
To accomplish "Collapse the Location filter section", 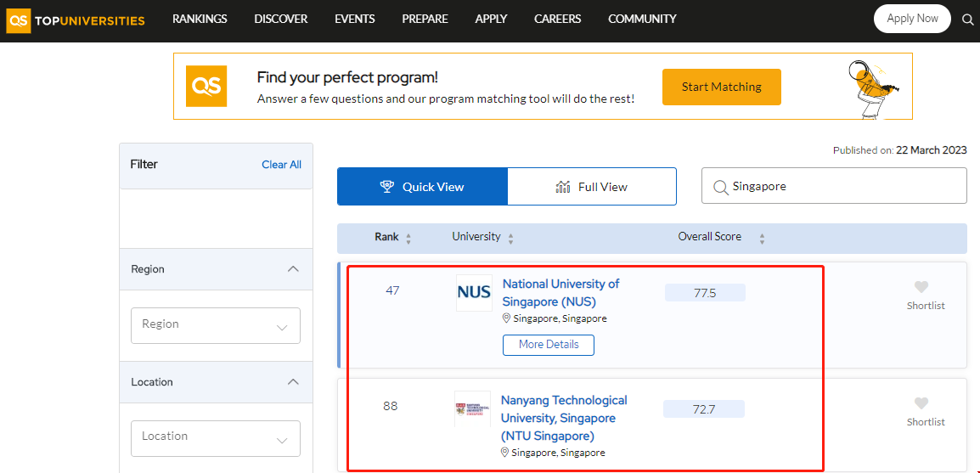I will 293,382.
